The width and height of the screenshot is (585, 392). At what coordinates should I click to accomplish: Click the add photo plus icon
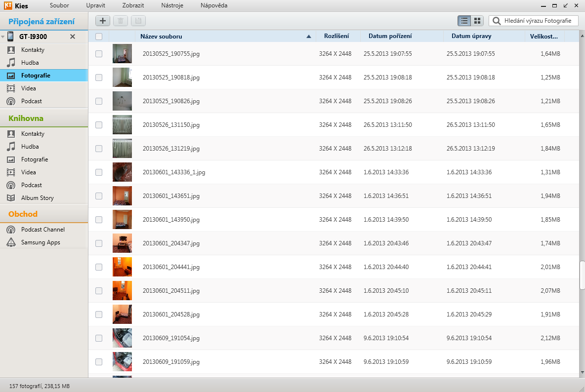click(x=103, y=21)
